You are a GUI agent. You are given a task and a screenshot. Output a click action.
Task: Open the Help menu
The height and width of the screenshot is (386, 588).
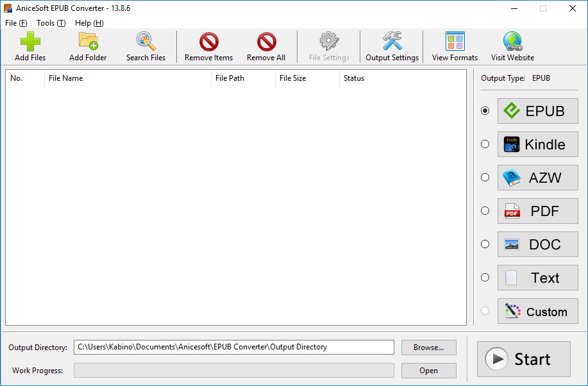[x=89, y=23]
